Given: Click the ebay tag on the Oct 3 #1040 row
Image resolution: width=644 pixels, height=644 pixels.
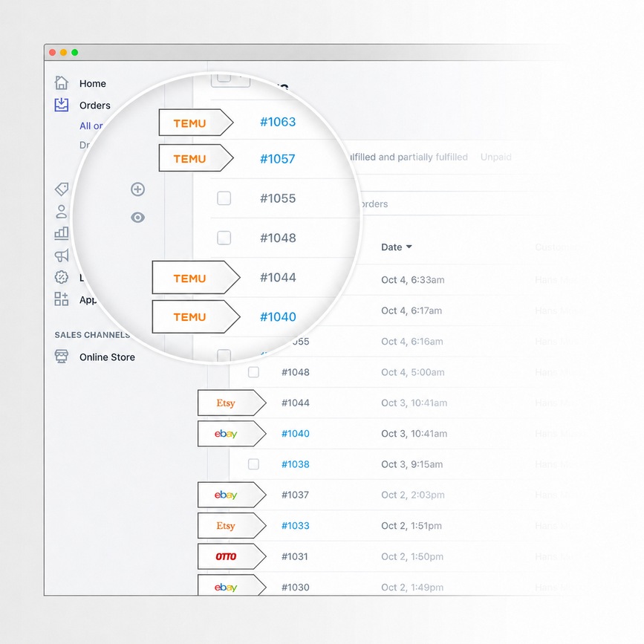Looking at the screenshot, I should click(232, 434).
